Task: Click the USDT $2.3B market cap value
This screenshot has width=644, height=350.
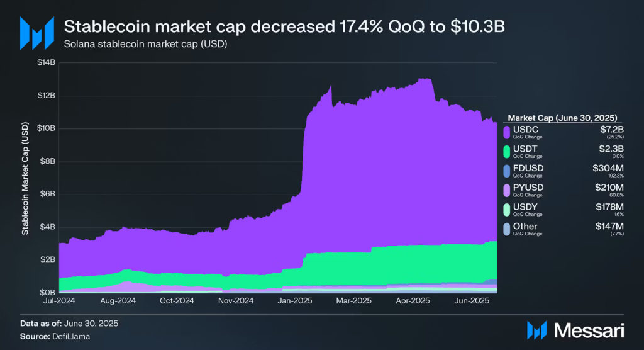Action: [611, 148]
